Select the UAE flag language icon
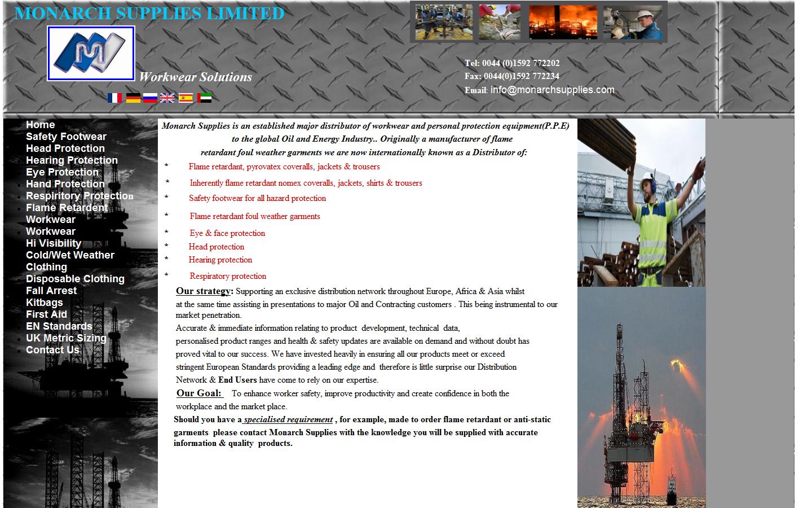This screenshot has width=812, height=508. 205,98
